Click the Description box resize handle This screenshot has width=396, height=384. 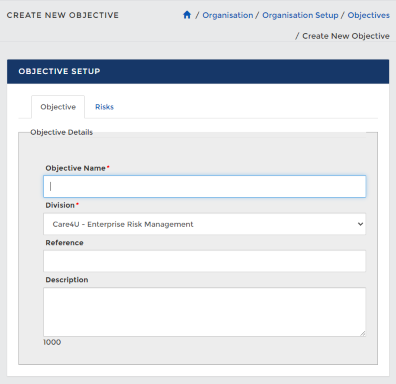(x=363, y=333)
